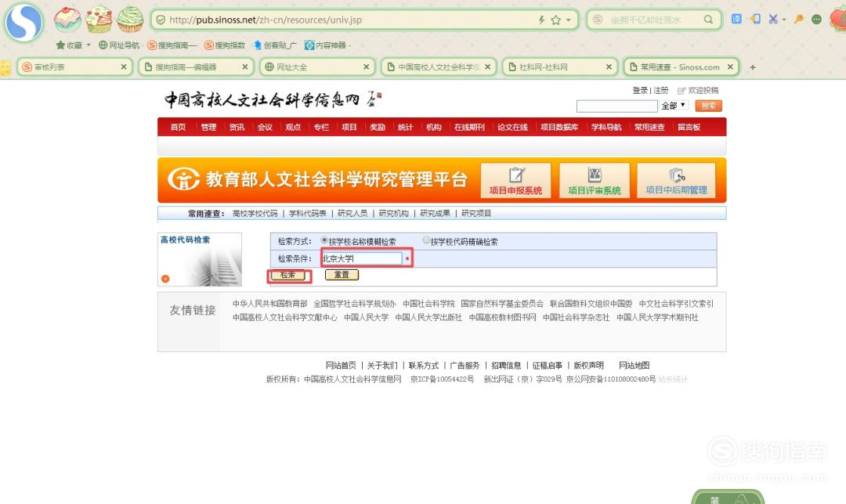This screenshot has height=504, width=846.
Task: Open the 项目中后期管理 button
Action: coord(677,180)
